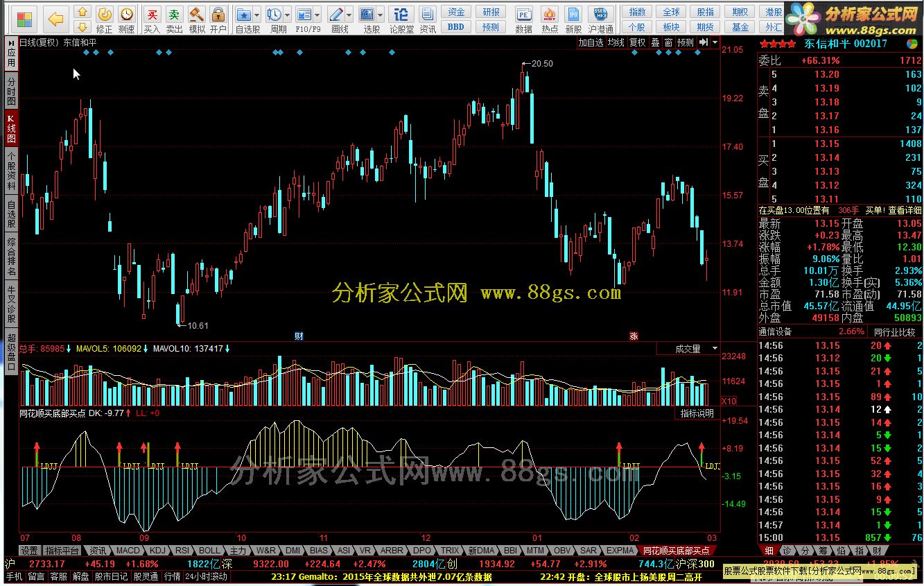
Task: Click the 开户 padlock icon
Action: pyautogui.click(x=218, y=19)
